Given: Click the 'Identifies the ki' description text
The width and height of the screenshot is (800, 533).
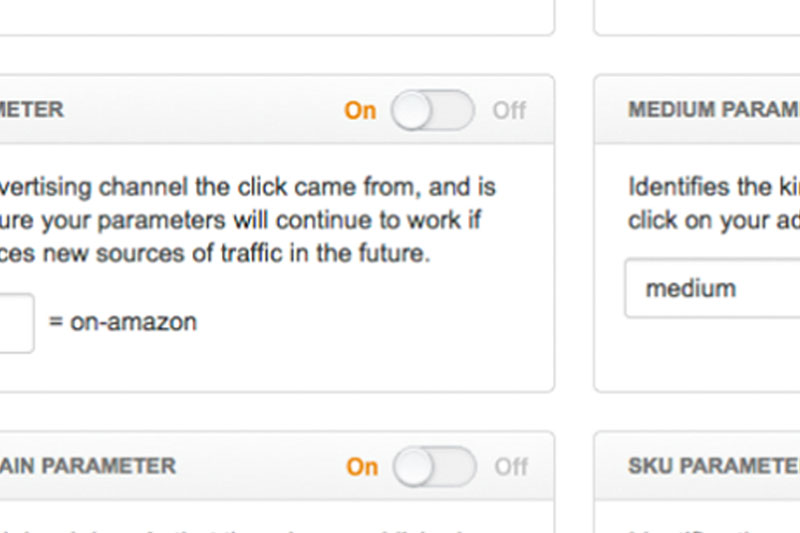Looking at the screenshot, I should pos(713,187).
